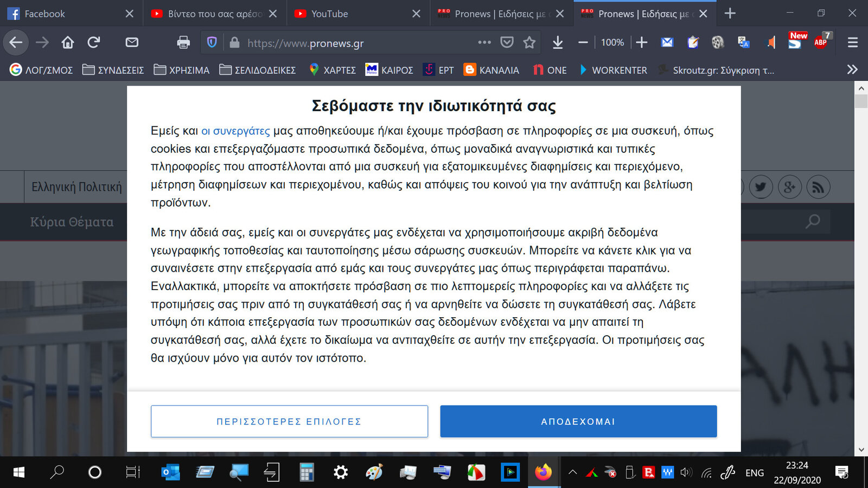
Task: Click the site search magnifier
Action: [812, 221]
